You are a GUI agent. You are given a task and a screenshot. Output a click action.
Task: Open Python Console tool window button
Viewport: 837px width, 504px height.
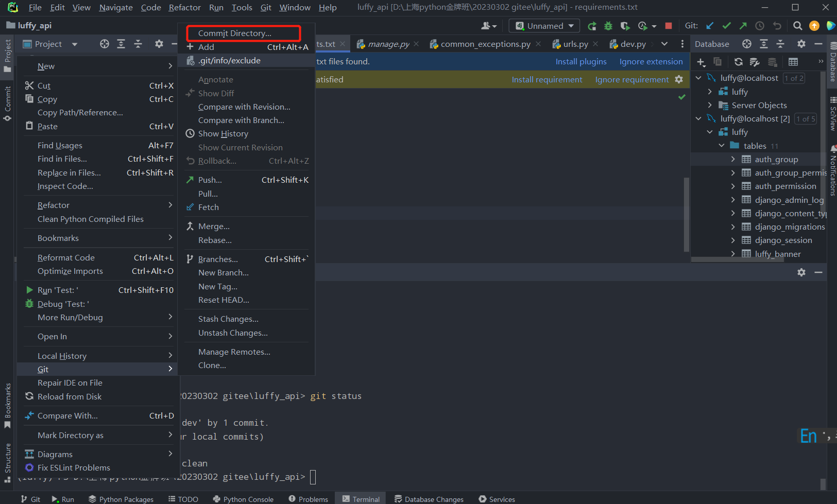click(243, 499)
